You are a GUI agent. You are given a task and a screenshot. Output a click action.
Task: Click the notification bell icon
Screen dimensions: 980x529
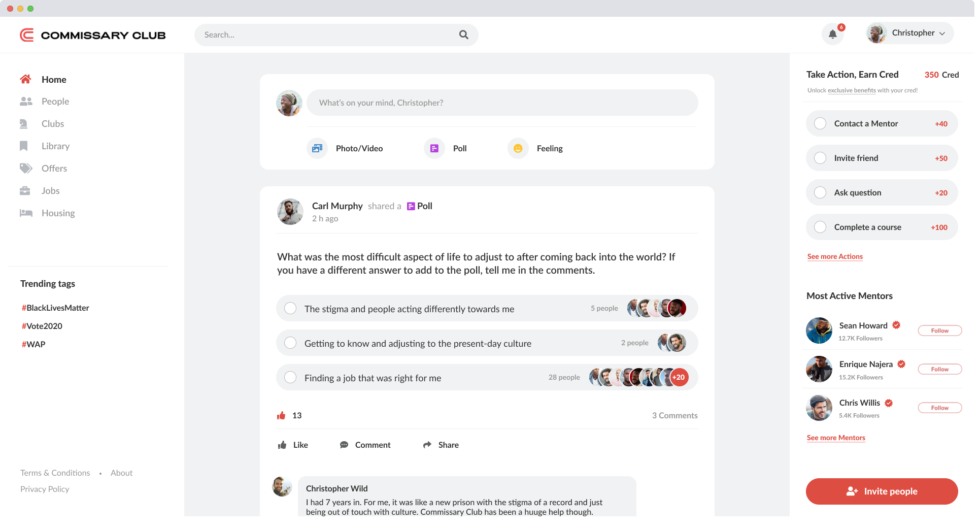point(832,35)
